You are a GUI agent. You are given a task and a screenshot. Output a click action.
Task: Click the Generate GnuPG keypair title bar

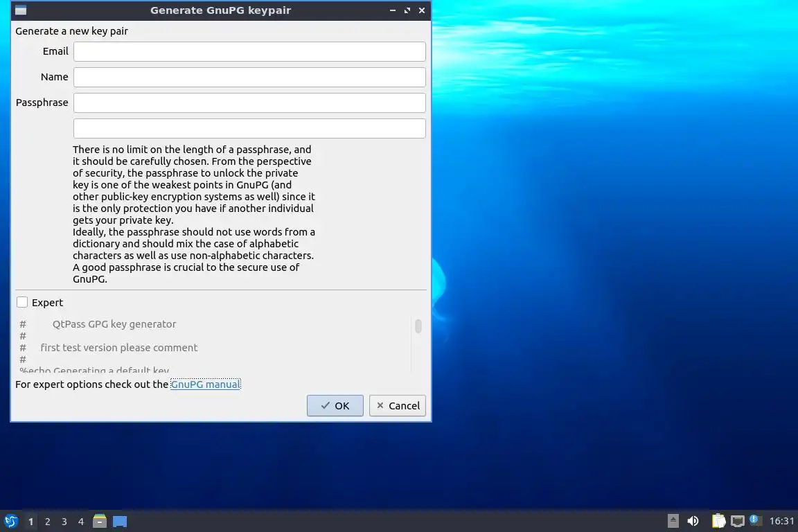coord(220,10)
